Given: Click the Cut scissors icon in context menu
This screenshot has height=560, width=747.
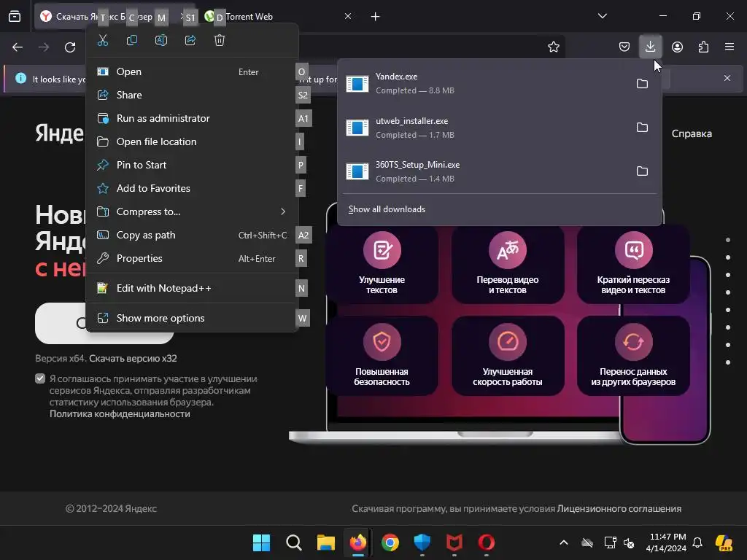Looking at the screenshot, I should click(103, 41).
